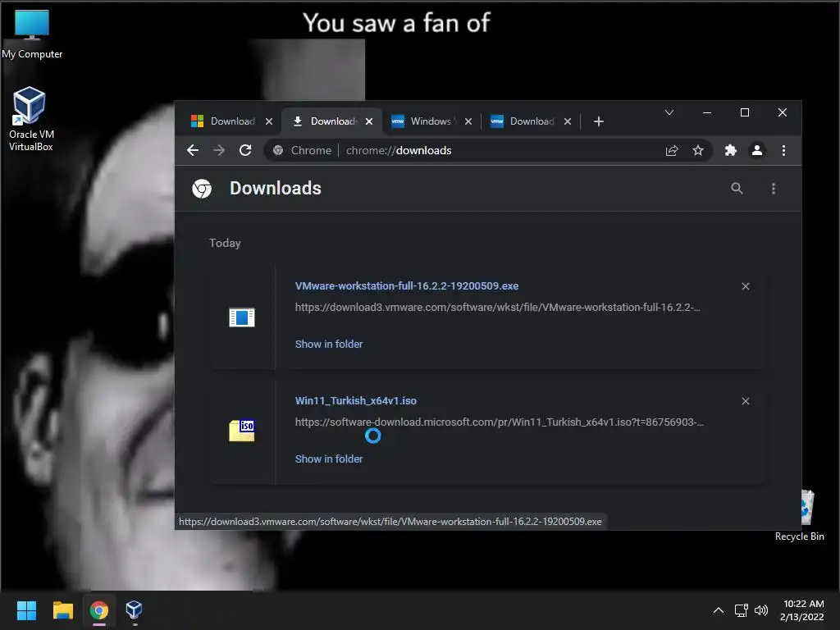Search downloads using the magnifier icon

[x=737, y=189]
